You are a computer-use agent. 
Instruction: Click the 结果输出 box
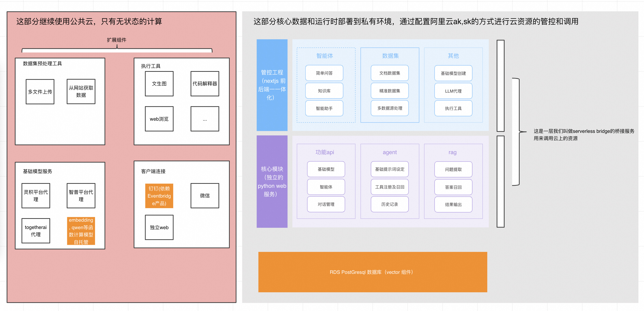tap(453, 204)
